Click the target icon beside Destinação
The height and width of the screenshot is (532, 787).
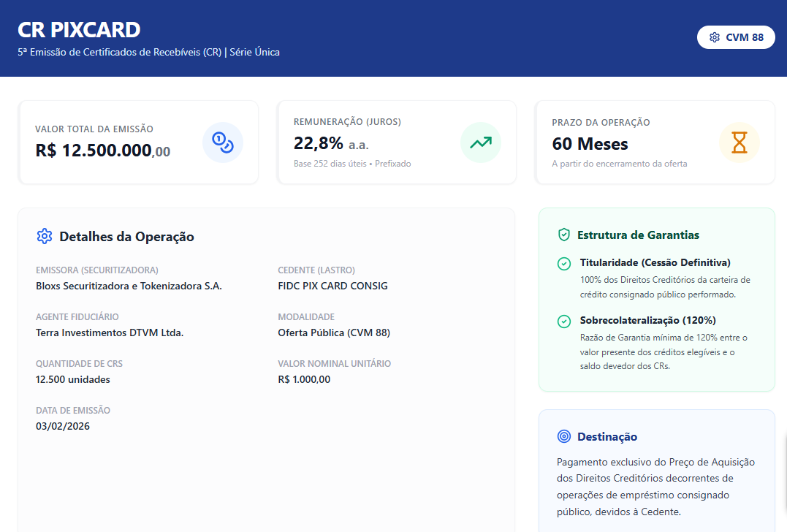[x=563, y=436]
